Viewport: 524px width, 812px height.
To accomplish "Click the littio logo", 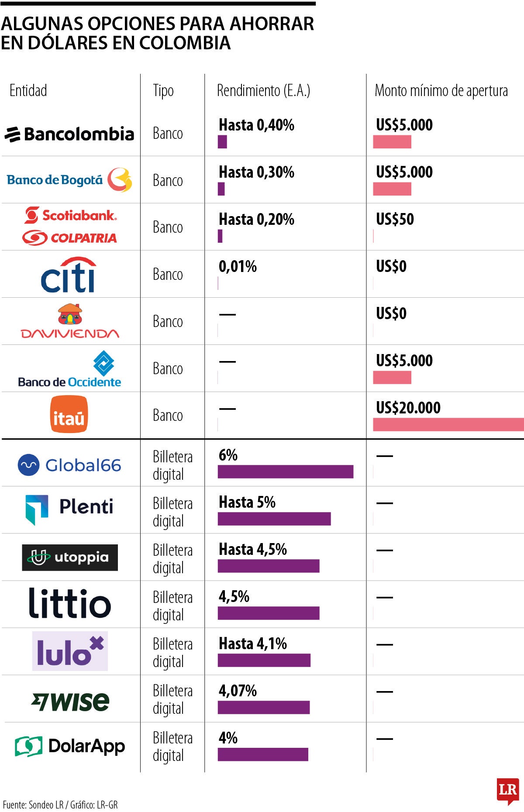I will (70, 603).
